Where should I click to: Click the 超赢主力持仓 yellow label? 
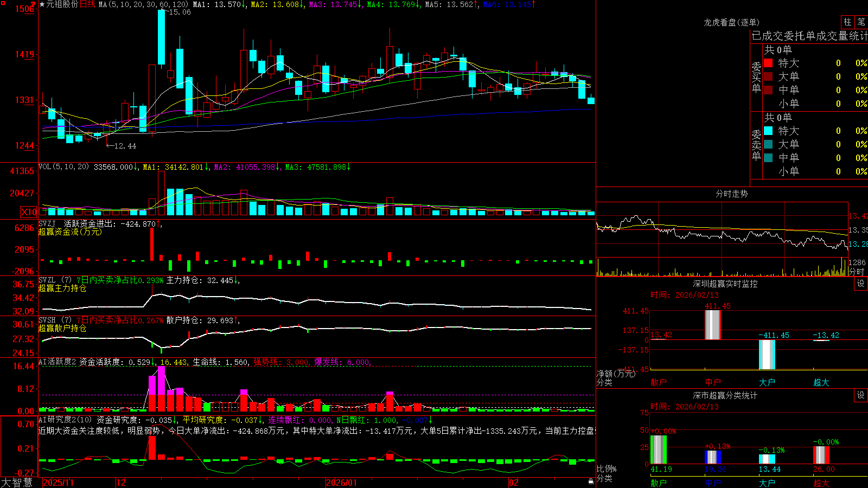tap(62, 288)
